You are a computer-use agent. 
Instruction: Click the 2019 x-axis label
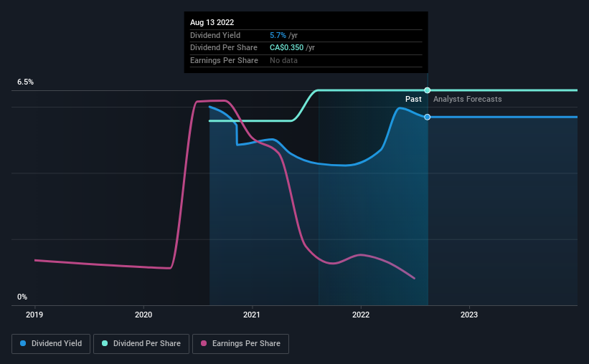(34, 315)
